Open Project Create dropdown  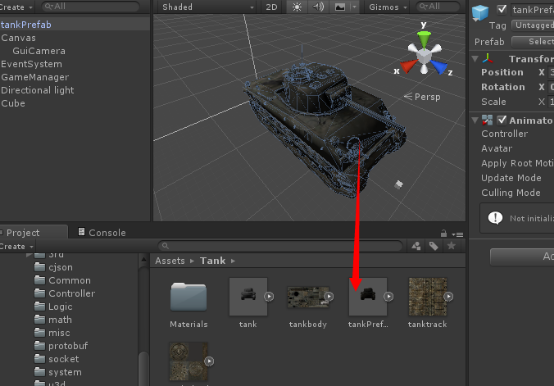coord(17,246)
